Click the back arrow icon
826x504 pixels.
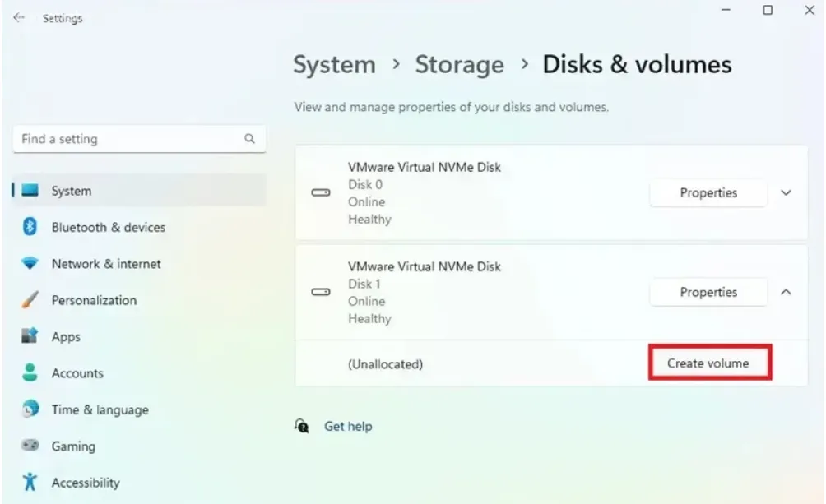pos(19,17)
